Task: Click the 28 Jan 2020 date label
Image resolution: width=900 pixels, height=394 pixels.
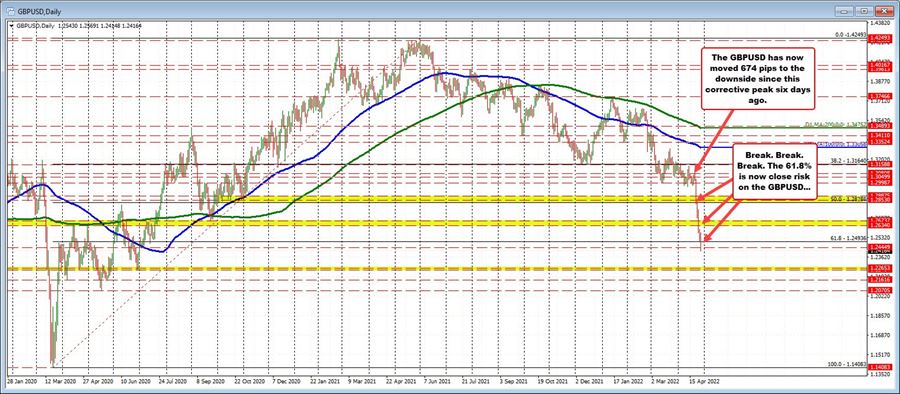Action: 21,381
